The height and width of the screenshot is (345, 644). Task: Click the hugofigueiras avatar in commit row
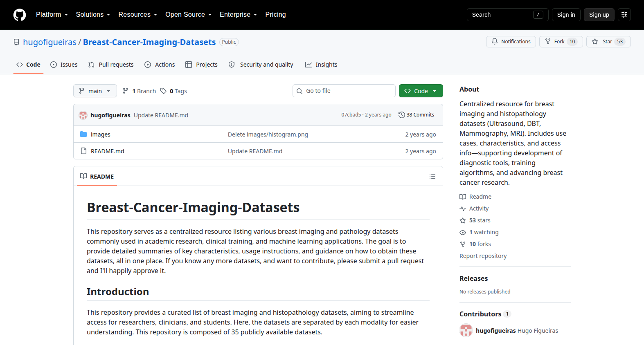[83, 115]
